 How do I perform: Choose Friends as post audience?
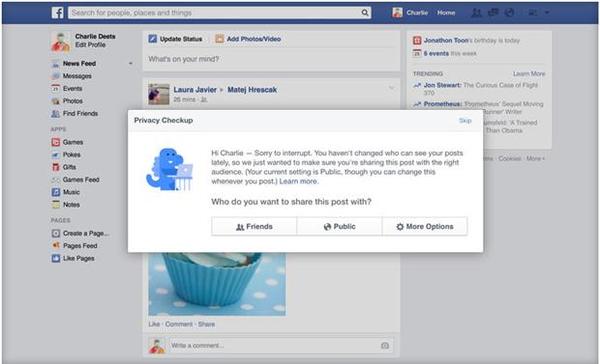[x=254, y=227]
